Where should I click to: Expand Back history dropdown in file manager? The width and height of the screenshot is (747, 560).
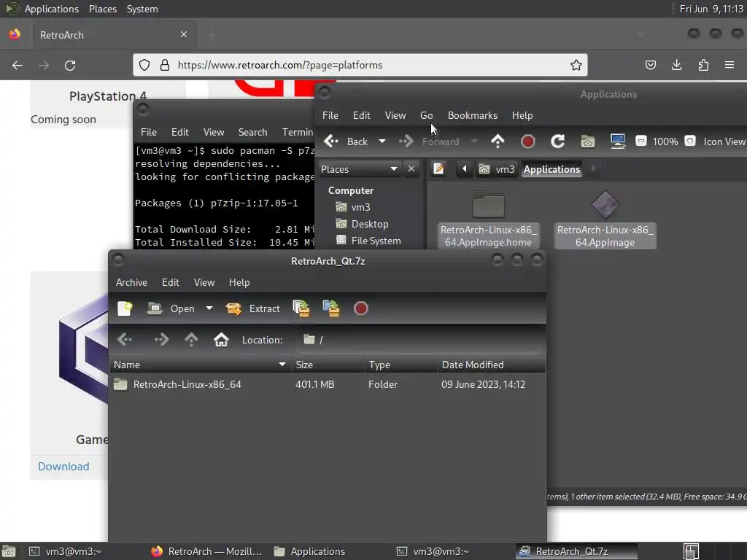pyautogui.click(x=382, y=141)
